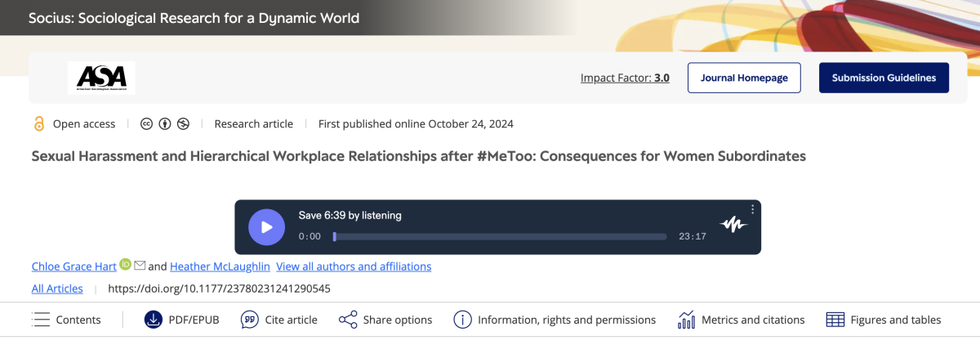Open Metrics and citations
The width and height of the screenshot is (980, 345).
(741, 320)
